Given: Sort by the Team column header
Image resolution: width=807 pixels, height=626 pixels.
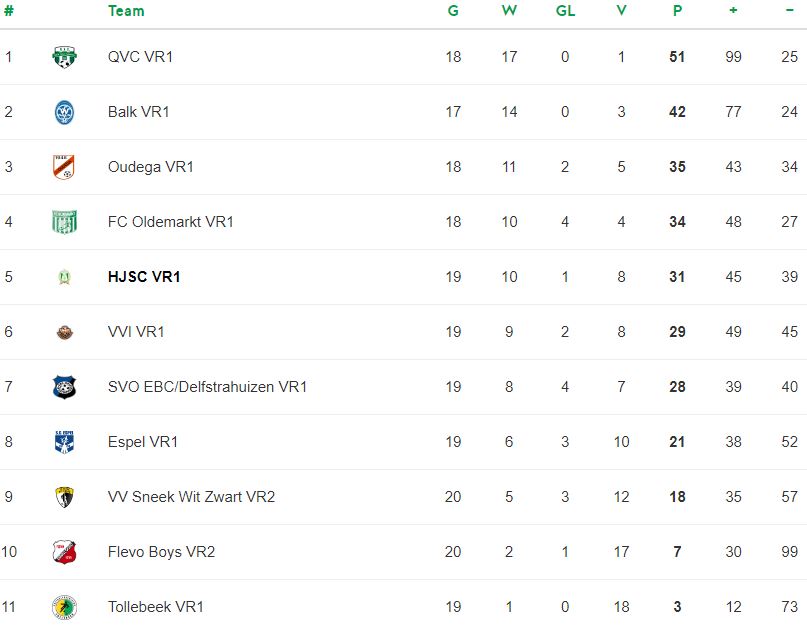Looking at the screenshot, I should point(126,11).
